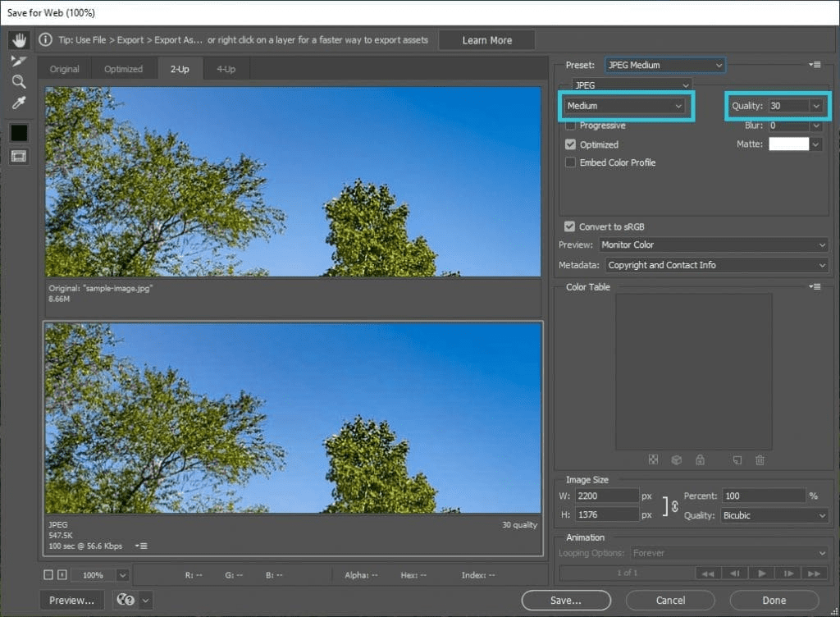Open the Preset JPEG Medium dropdown
The width and height of the screenshot is (840, 617).
(665, 65)
